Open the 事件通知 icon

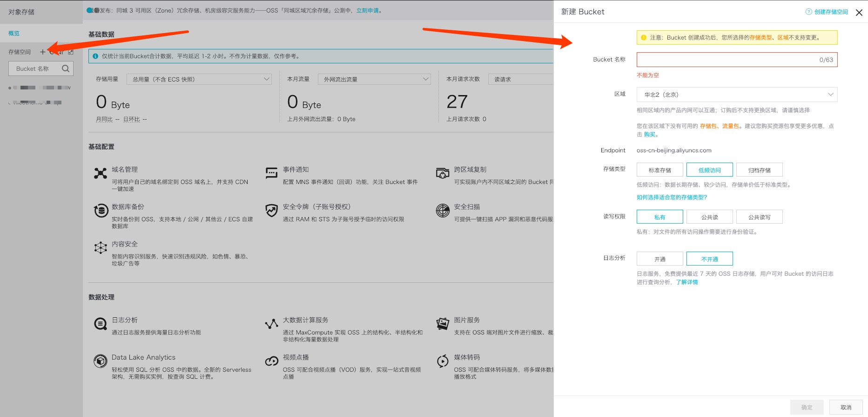pyautogui.click(x=271, y=173)
